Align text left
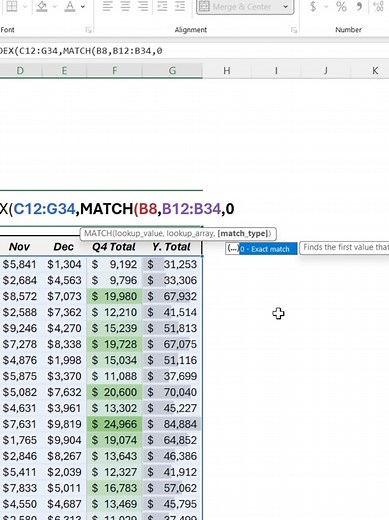This screenshot has height=520, width=389. click(107, 6)
